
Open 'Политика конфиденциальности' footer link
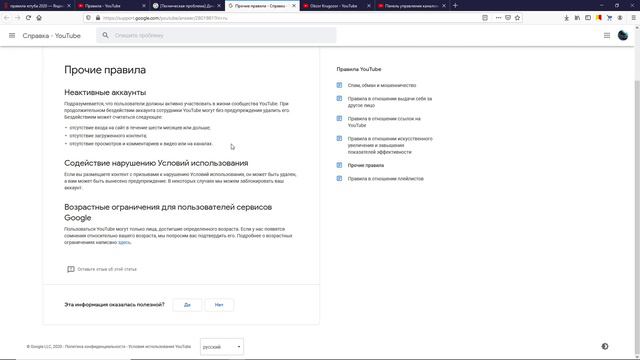pyautogui.click(x=95, y=347)
